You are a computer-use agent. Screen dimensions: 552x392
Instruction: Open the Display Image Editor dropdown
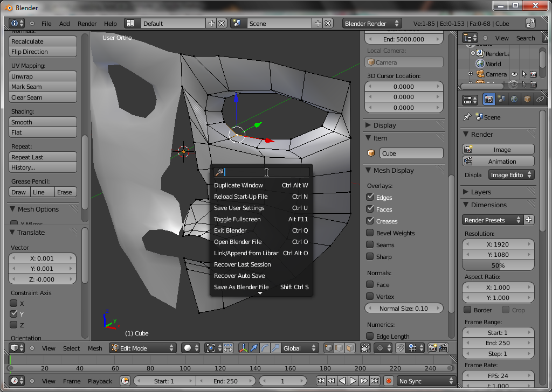pyautogui.click(x=511, y=174)
